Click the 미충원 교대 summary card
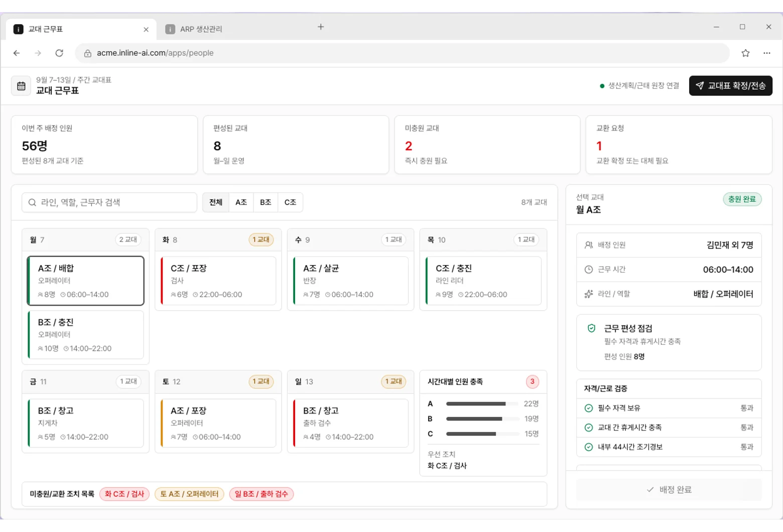Image resolution: width=783 pixels, height=532 pixels. click(487, 145)
